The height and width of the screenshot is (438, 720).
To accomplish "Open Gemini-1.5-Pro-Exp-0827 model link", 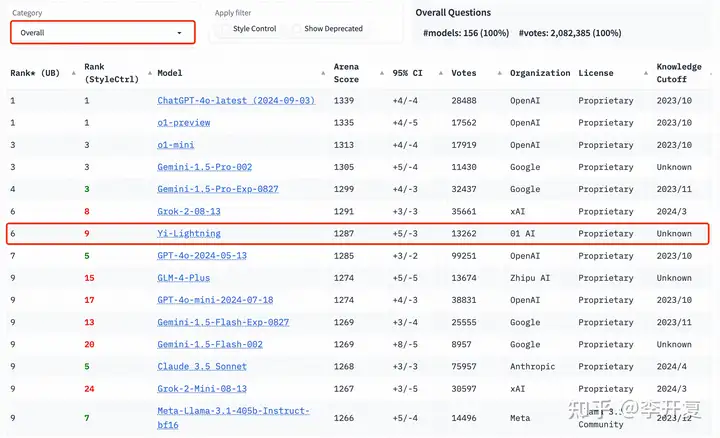I will [218, 189].
